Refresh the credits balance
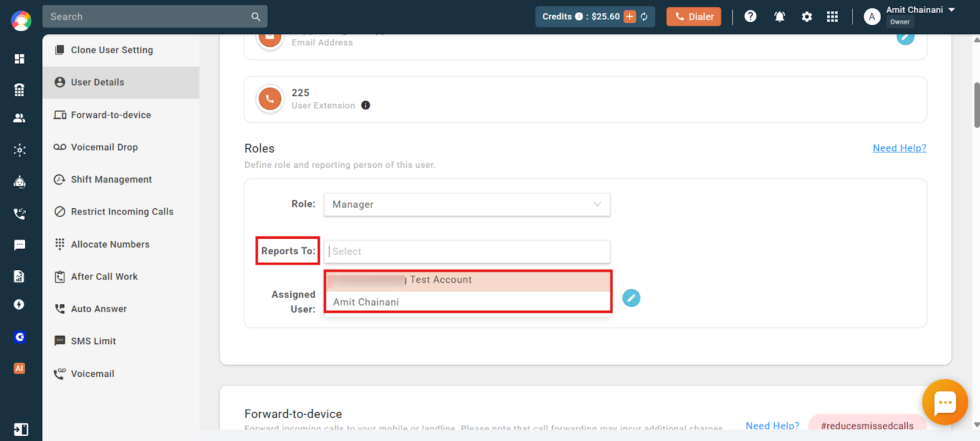The image size is (980, 441). [644, 17]
